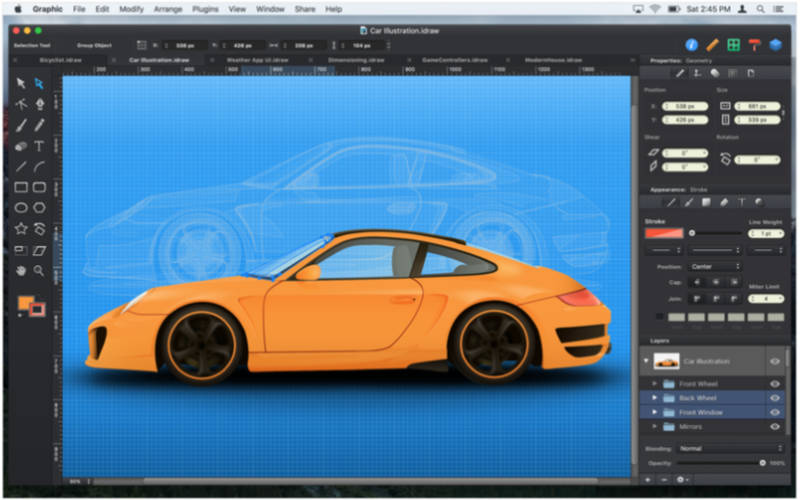Click the stroke width slider
Image resolution: width=800 pixels, height=500 pixels.
tap(715, 233)
